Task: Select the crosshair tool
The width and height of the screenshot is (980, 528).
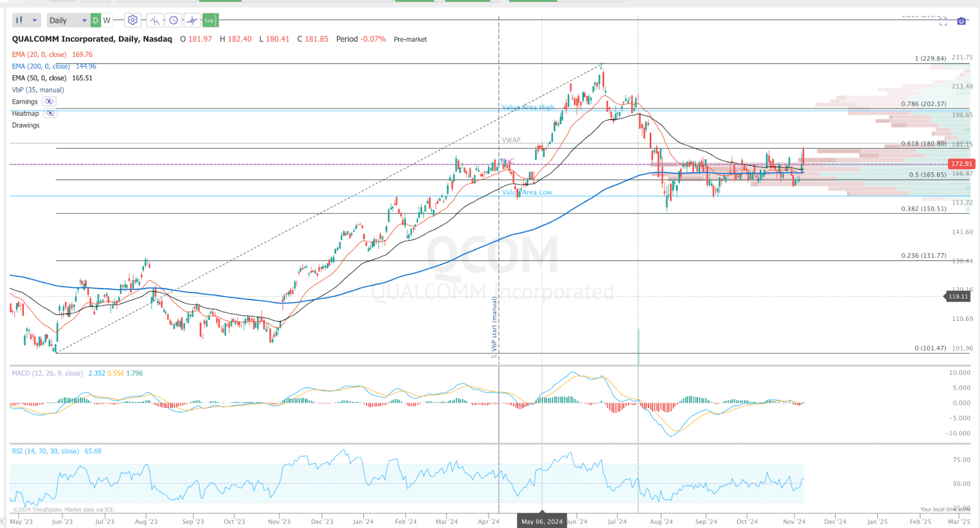Action: [x=192, y=20]
